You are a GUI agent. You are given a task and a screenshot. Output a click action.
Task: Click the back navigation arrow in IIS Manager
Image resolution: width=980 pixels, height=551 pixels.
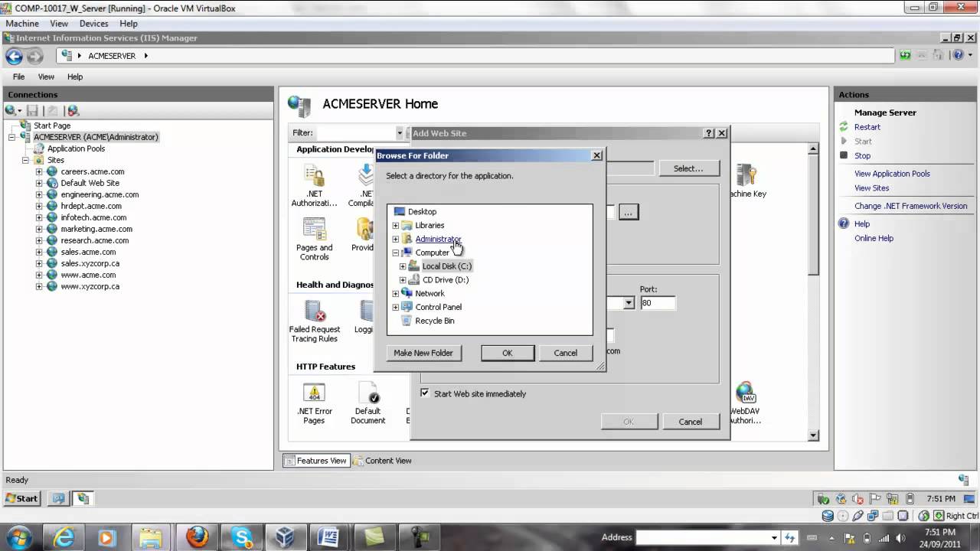tap(14, 56)
